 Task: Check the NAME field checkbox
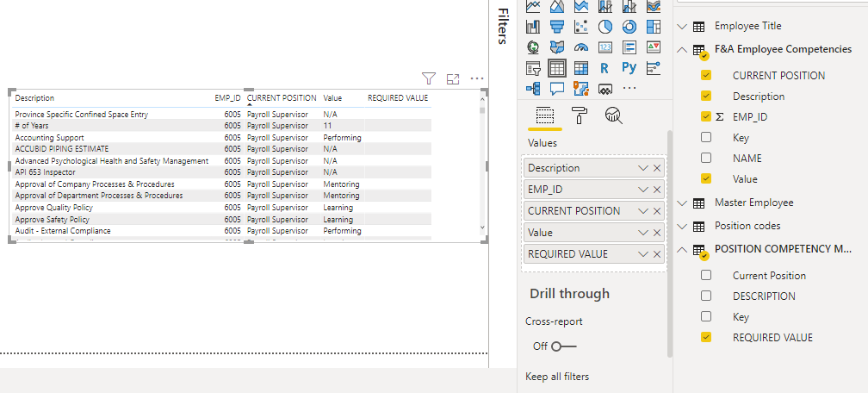pyautogui.click(x=706, y=158)
